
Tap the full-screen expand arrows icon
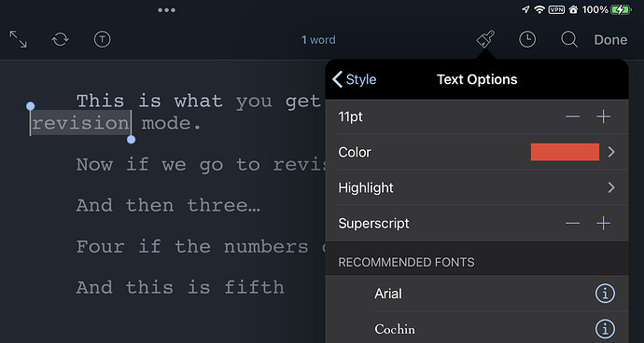[18, 39]
